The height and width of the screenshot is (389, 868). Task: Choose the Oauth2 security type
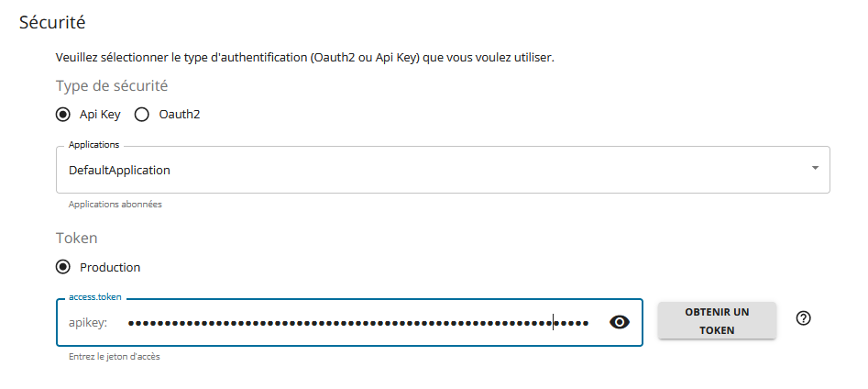click(142, 115)
